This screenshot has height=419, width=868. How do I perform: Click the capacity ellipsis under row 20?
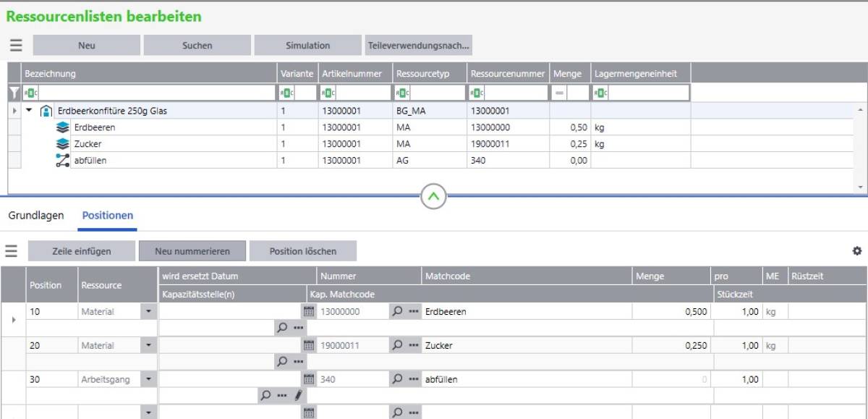298,360
